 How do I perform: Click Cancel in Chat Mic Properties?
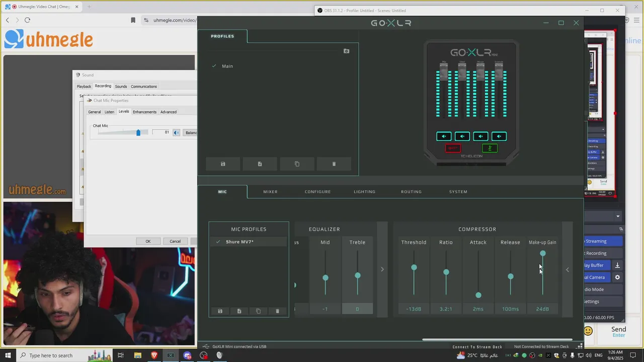pos(175,241)
